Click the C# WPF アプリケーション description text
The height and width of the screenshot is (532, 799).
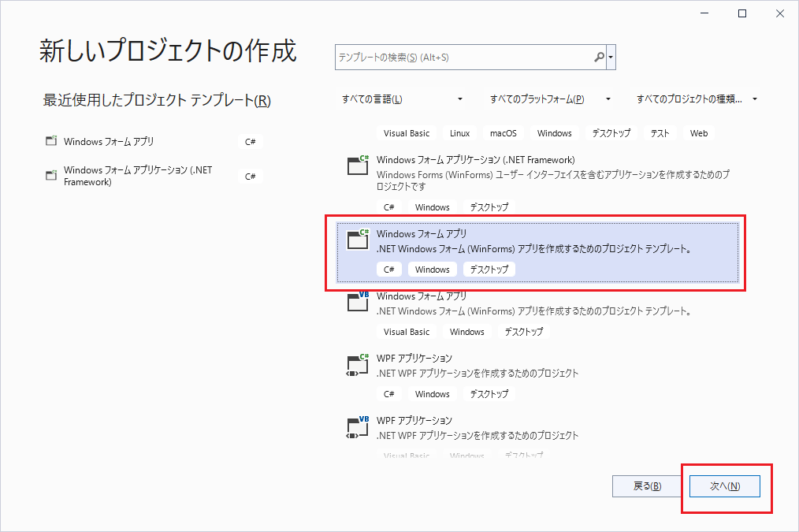(x=478, y=374)
